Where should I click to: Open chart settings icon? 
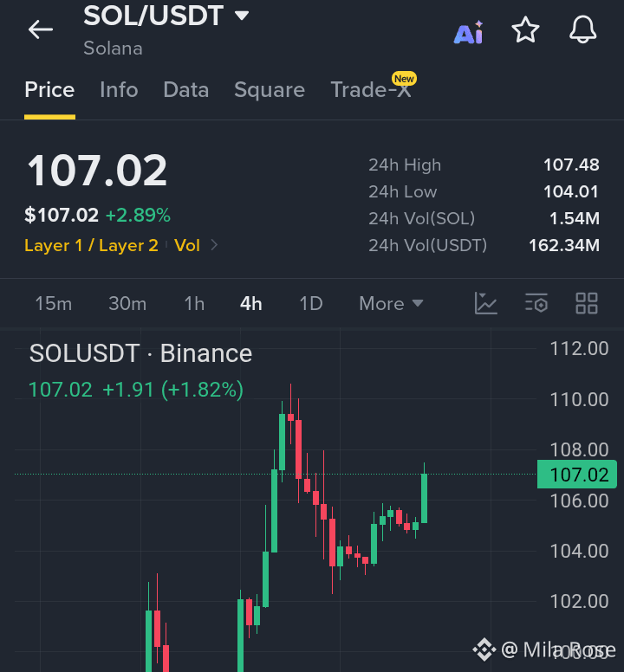tap(536, 303)
